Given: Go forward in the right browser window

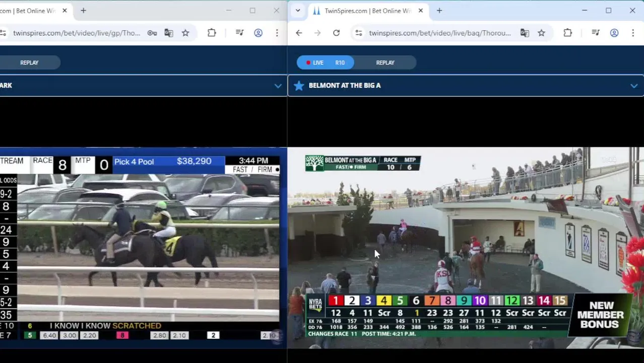Looking at the screenshot, I should pos(317,33).
